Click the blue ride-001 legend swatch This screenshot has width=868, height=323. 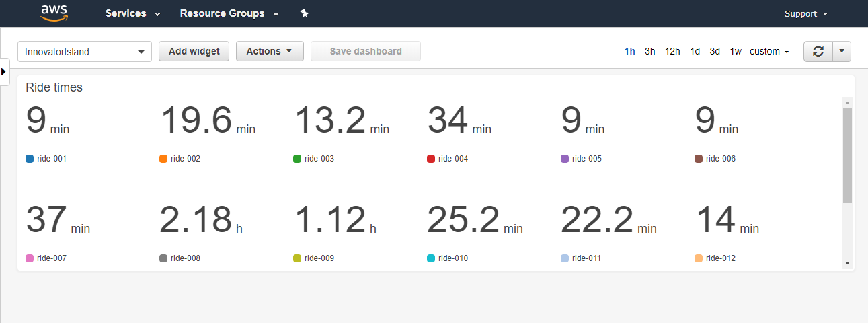30,159
